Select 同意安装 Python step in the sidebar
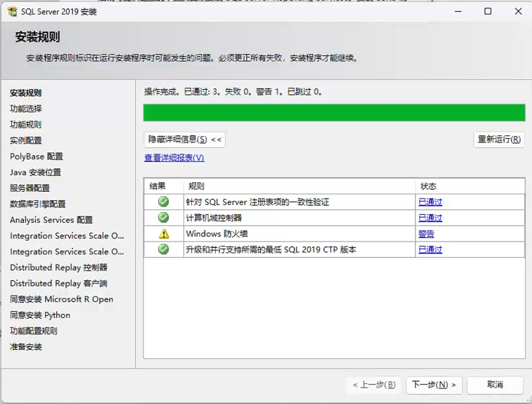This screenshot has width=532, height=404. [x=40, y=316]
